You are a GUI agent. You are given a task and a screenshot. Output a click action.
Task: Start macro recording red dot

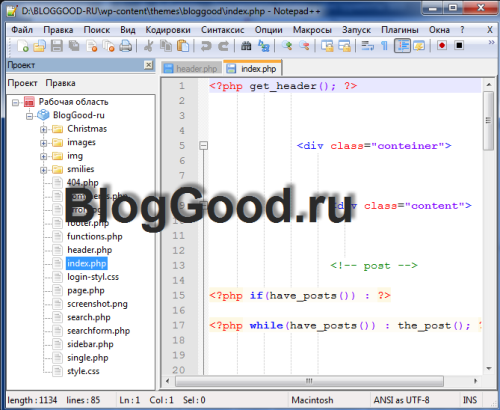[x=442, y=45]
